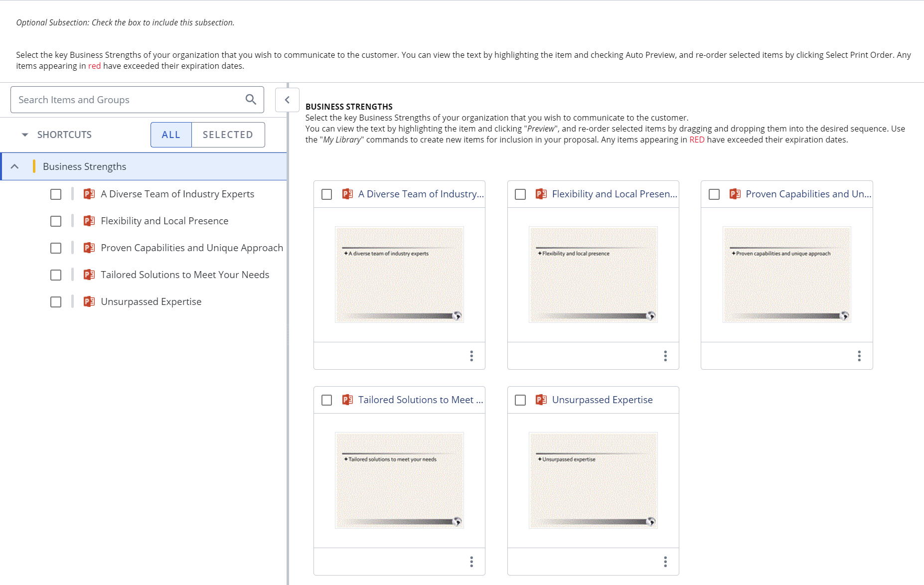Click PowerPoint icon beside Proven Capabilities tree item
This screenshot has height=585, width=924.
pos(89,248)
